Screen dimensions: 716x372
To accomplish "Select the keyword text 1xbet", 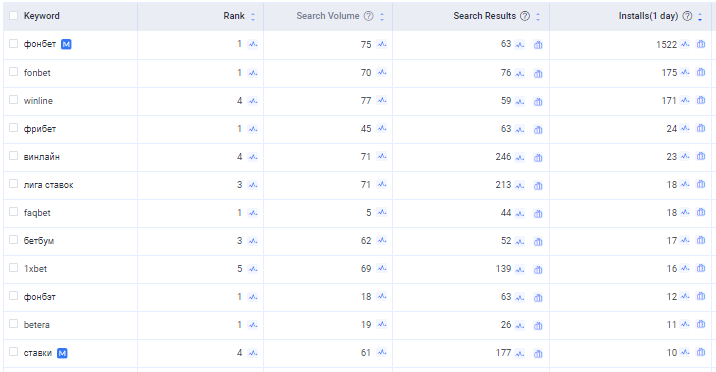I will tap(35, 269).
